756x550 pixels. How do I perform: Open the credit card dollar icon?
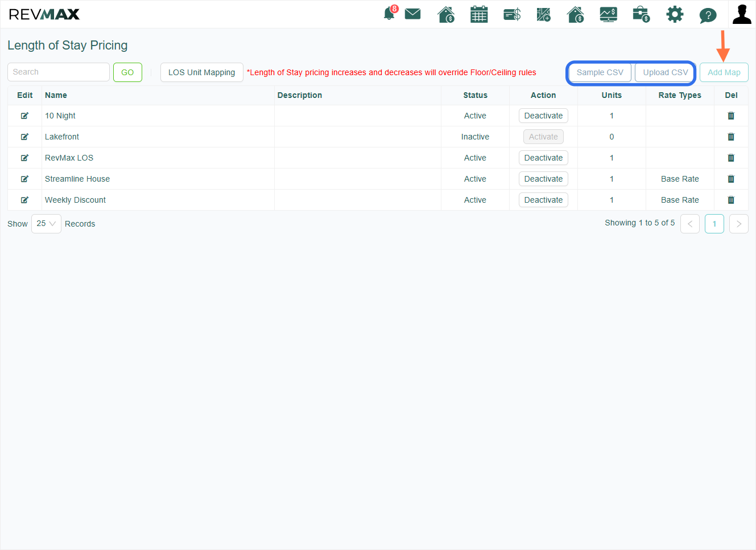pos(512,14)
